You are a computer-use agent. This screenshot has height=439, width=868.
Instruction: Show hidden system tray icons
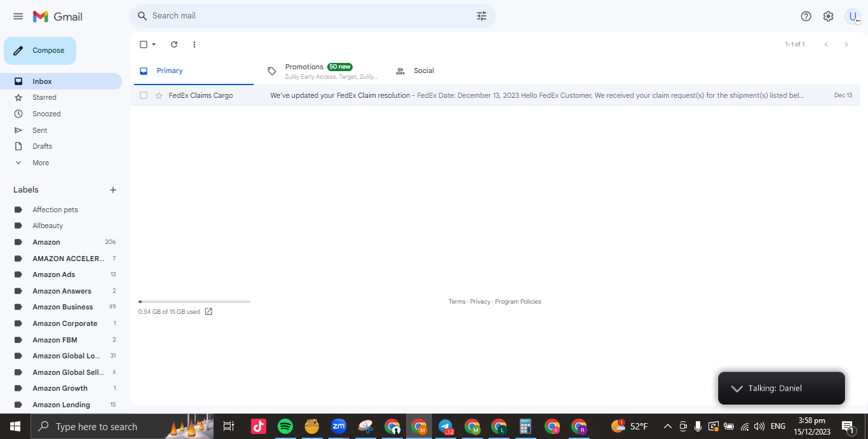coord(667,426)
